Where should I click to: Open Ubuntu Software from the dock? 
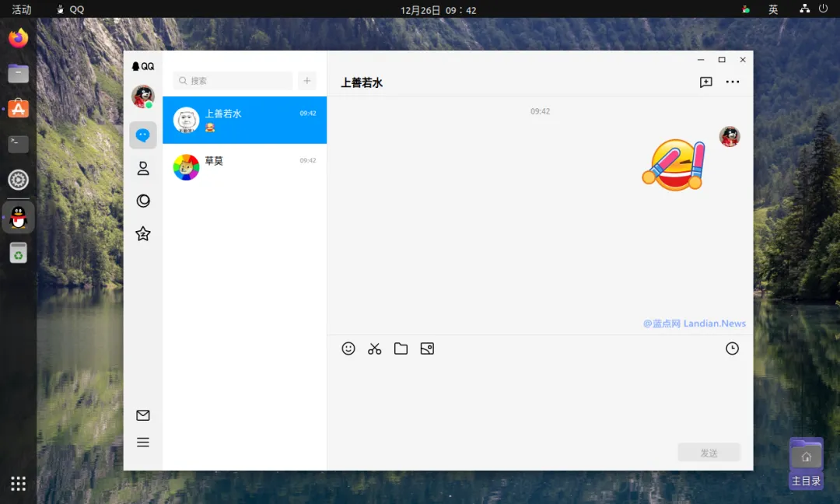tap(18, 109)
